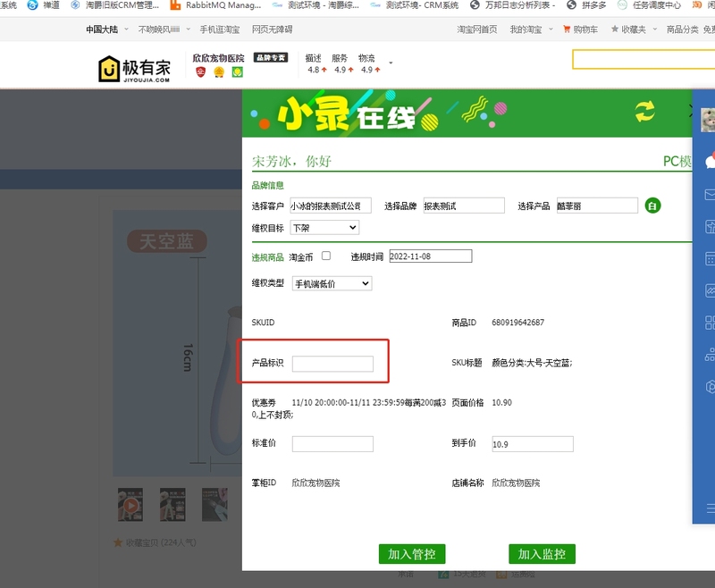Viewport: 715px width, 588px height.
Task: Open 手机逛淘宝 in top navigation
Action: pyautogui.click(x=220, y=29)
